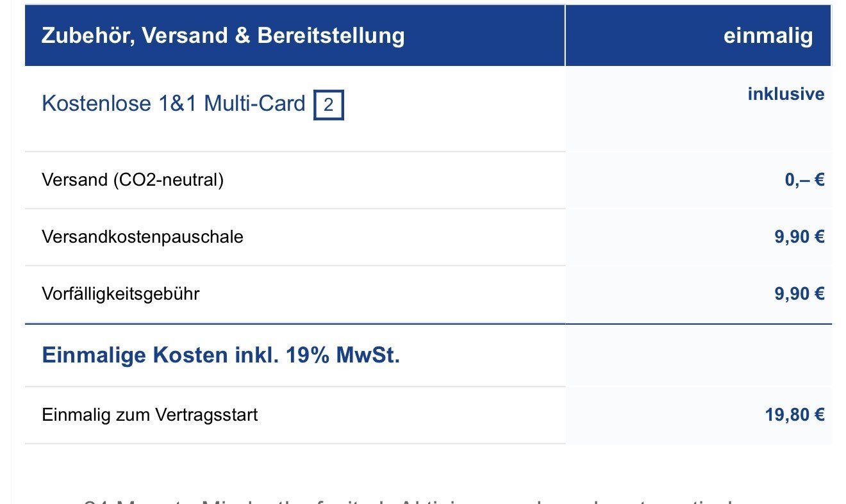This screenshot has width=846, height=504.
Task: Click the inklusive label
Action: (786, 94)
